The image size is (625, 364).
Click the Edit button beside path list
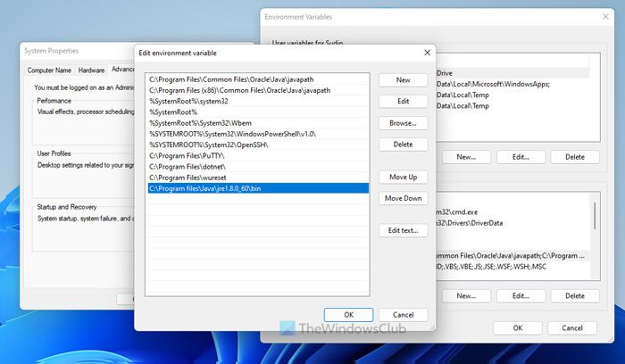pos(403,102)
